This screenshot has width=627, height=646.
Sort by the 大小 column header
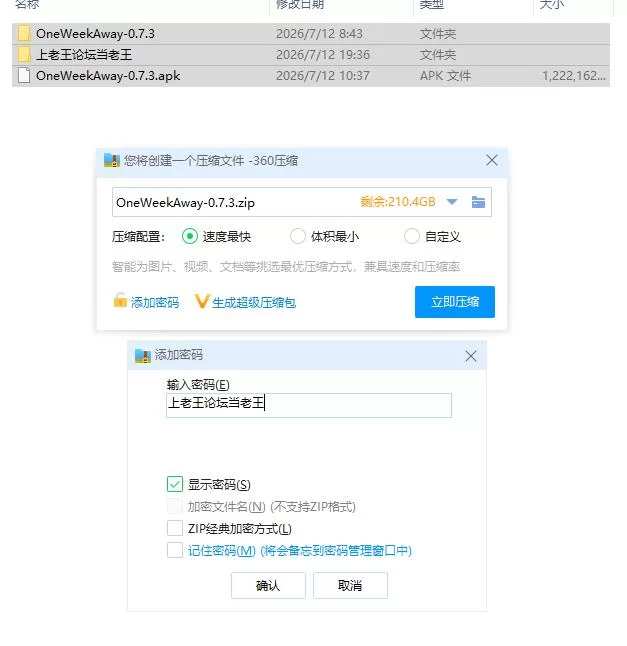551,5
